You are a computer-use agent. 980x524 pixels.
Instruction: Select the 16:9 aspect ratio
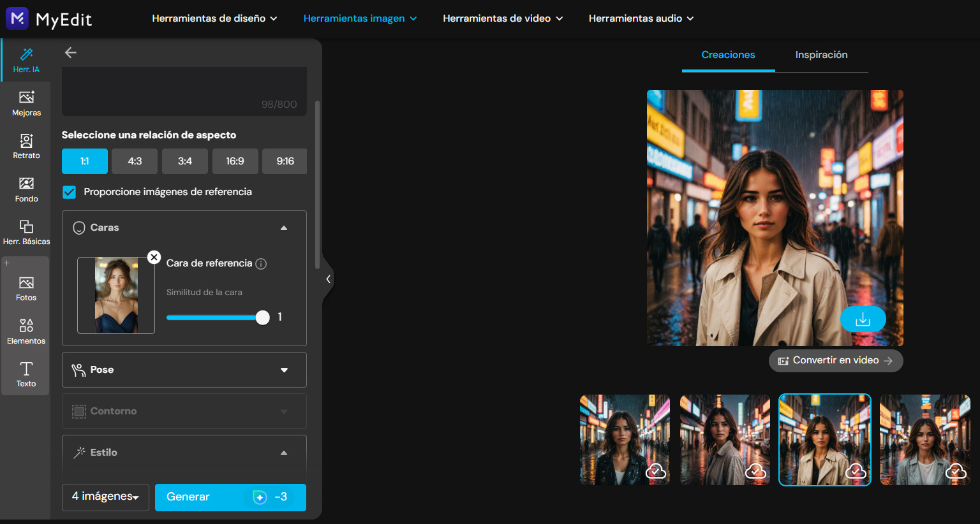point(235,161)
